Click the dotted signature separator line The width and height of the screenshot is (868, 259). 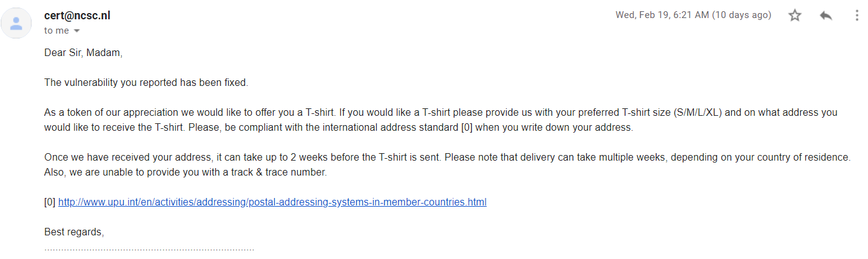tap(149, 249)
